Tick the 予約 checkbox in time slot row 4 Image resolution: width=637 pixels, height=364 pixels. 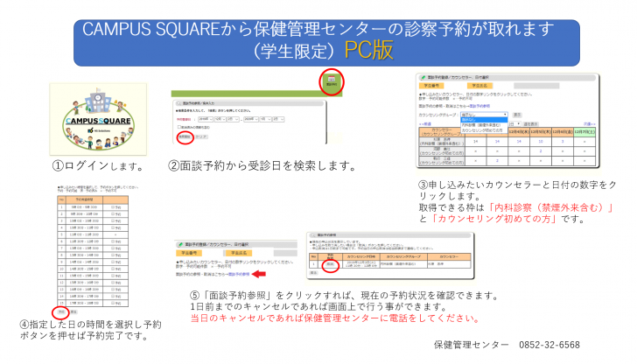(x=113, y=227)
